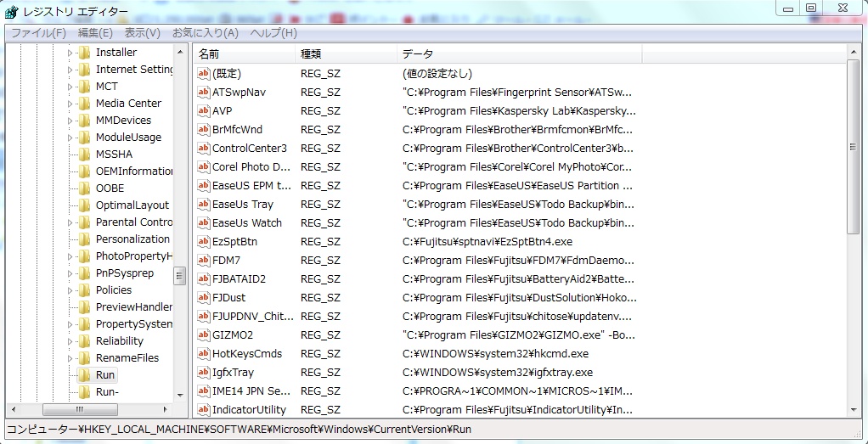
Task: Click the Policies folder icon
Action: [84, 290]
